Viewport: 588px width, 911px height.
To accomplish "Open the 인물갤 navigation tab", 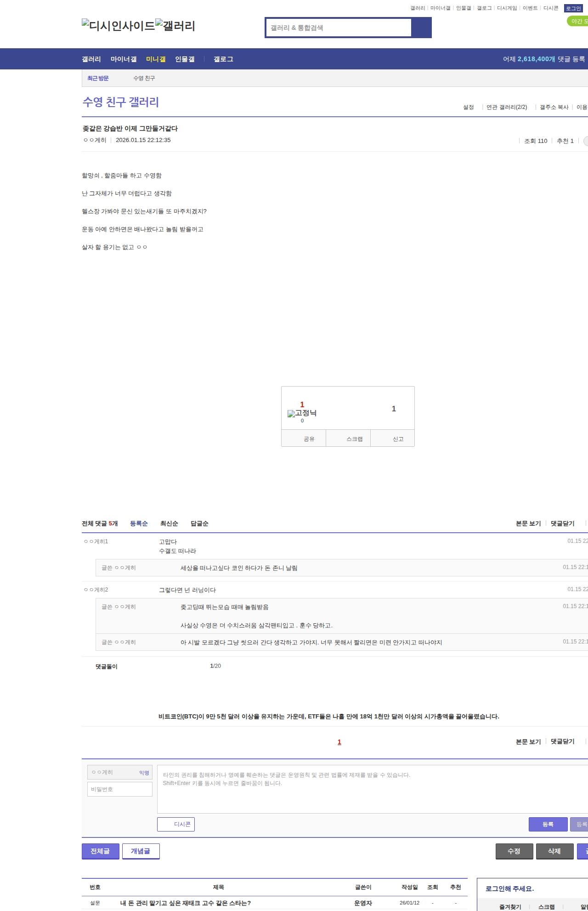I will point(185,59).
